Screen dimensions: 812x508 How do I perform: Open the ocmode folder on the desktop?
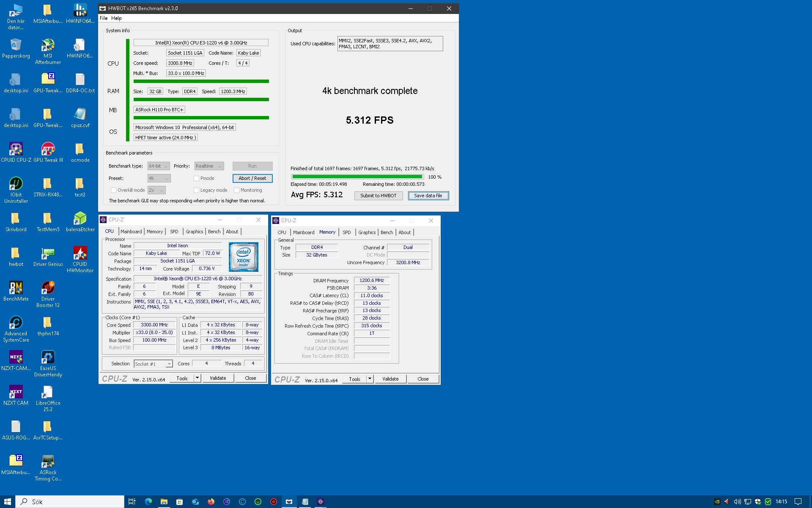tap(80, 152)
